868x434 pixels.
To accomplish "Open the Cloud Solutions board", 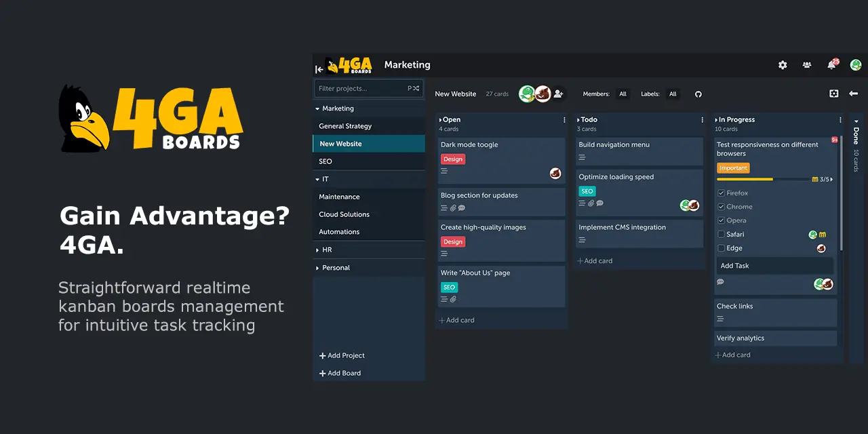I will [x=369, y=214].
